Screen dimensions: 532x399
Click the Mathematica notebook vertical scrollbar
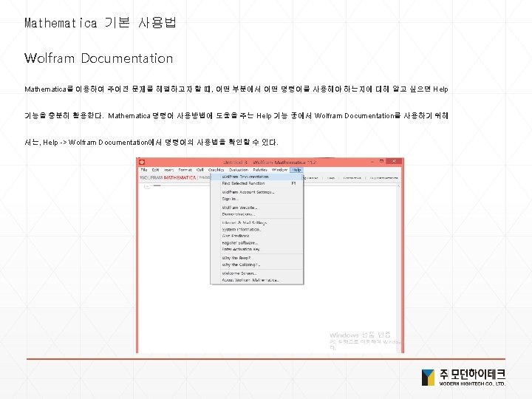click(x=399, y=268)
